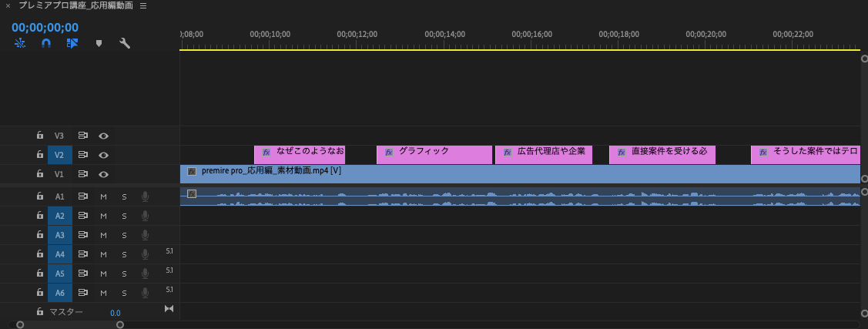The width and height of the screenshot is (868, 329).
Task: Click the master track go-to-end icon
Action: (x=169, y=308)
